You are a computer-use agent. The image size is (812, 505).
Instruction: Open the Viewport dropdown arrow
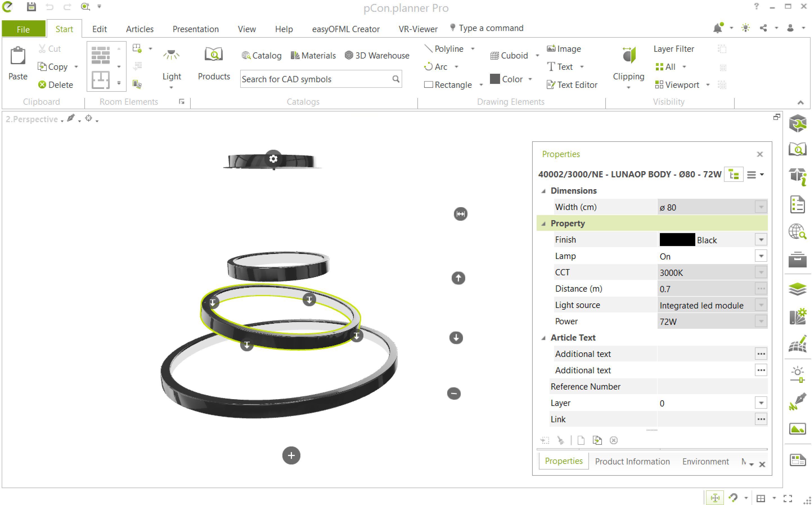tap(708, 85)
